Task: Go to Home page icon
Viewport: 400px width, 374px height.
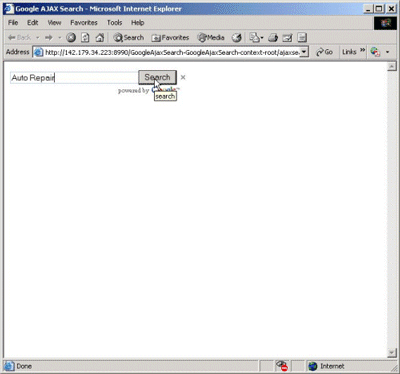Action: pyautogui.click(x=100, y=38)
